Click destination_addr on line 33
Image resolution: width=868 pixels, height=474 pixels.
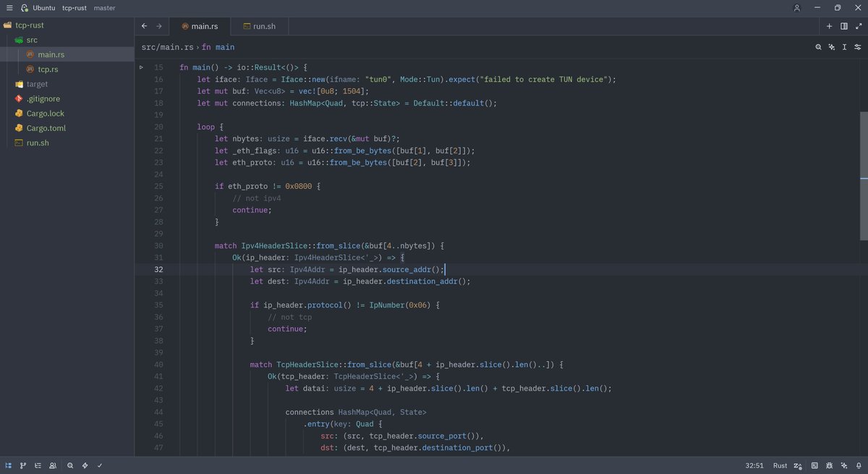(422, 281)
